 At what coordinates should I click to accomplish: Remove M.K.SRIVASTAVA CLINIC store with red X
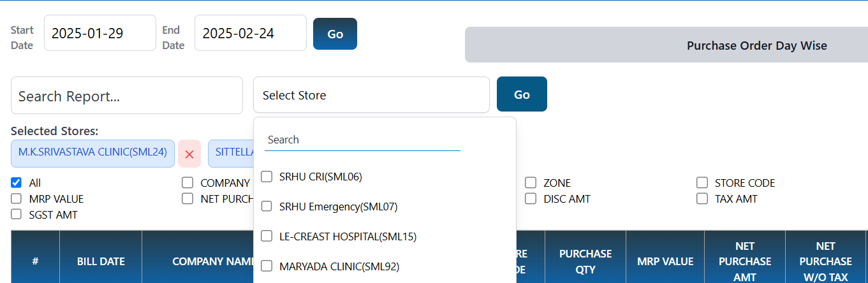click(x=189, y=154)
